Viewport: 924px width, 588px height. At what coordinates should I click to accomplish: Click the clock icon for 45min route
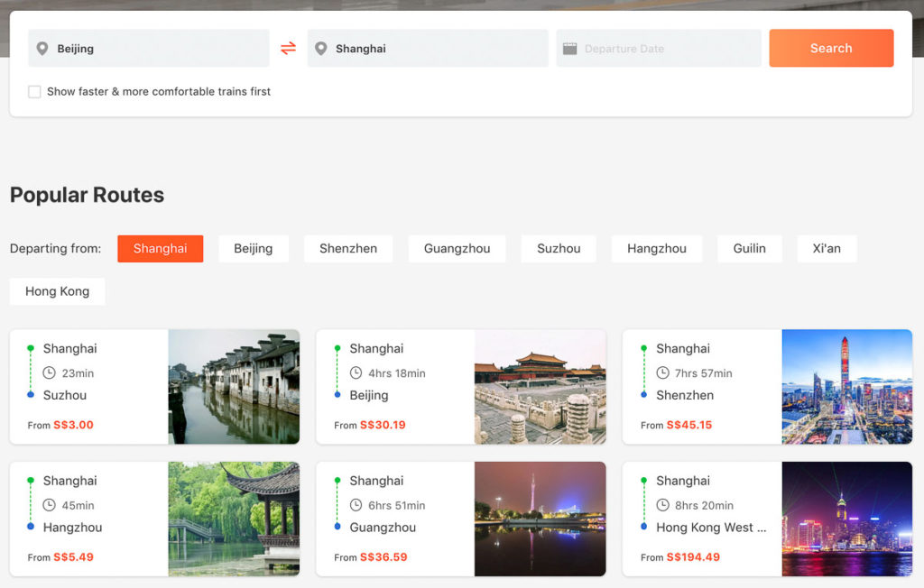[50, 505]
